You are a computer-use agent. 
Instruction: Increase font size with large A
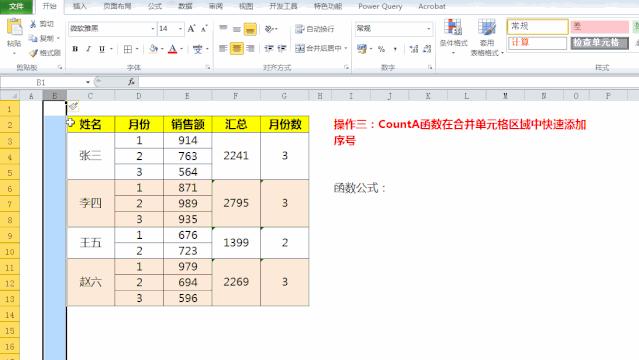[191, 29]
